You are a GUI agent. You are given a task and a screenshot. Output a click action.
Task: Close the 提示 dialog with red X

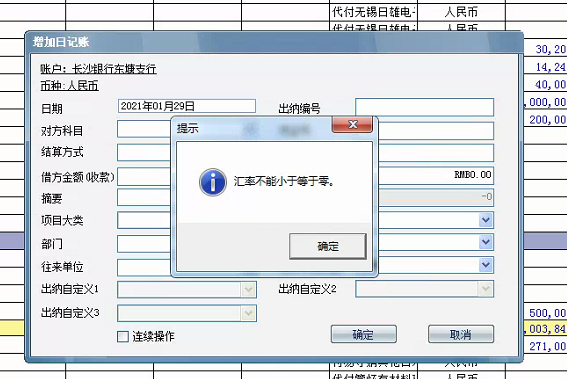coord(352,125)
